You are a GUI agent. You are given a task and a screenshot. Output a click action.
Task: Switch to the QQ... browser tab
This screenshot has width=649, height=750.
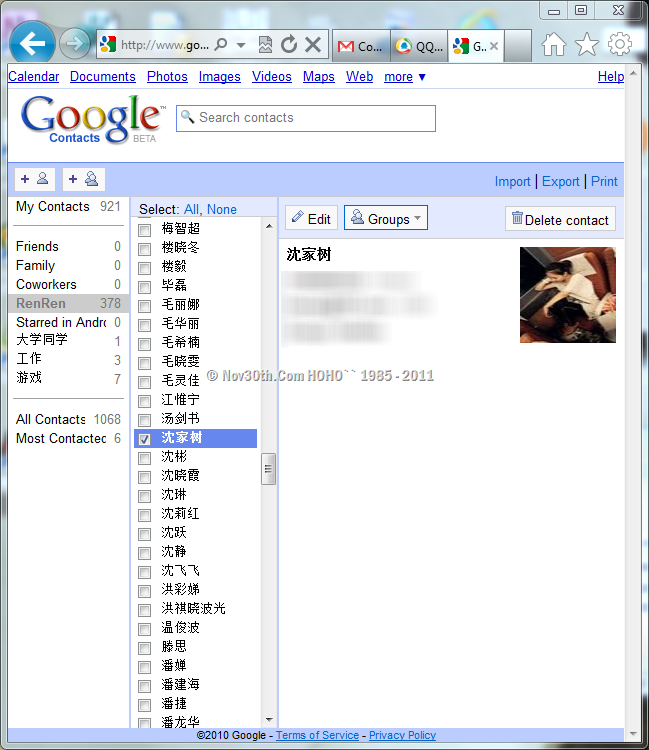419,46
